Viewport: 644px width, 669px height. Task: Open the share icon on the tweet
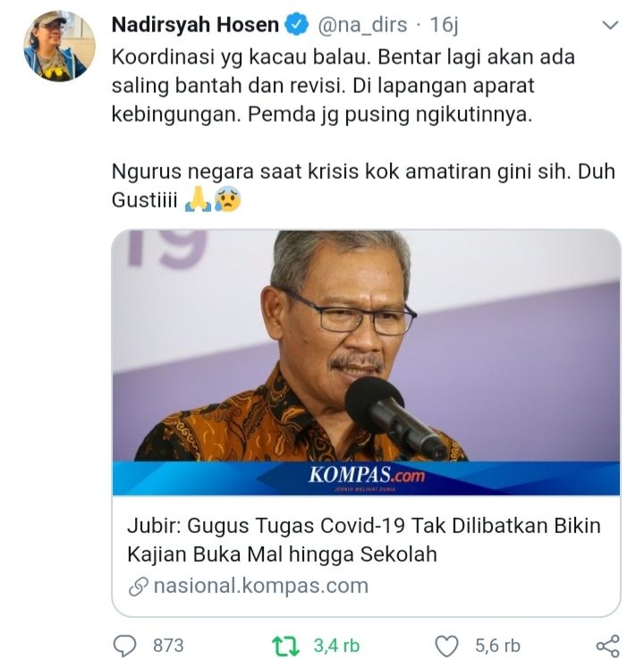click(x=607, y=646)
